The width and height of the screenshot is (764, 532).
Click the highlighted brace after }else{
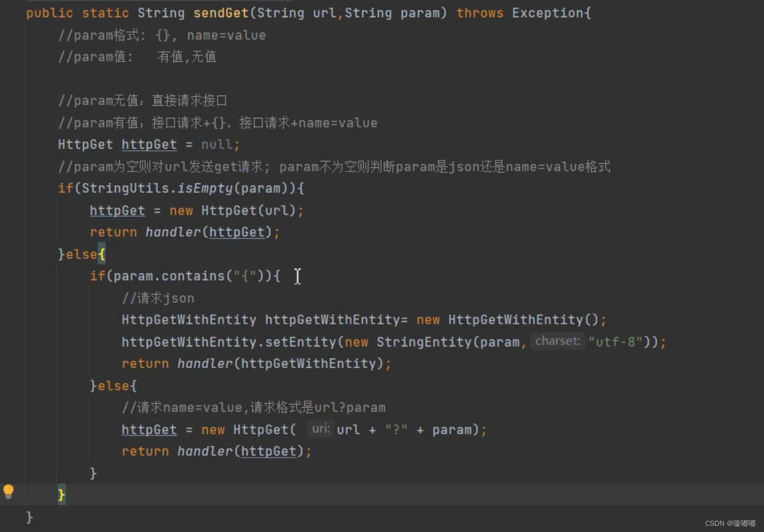pos(101,254)
